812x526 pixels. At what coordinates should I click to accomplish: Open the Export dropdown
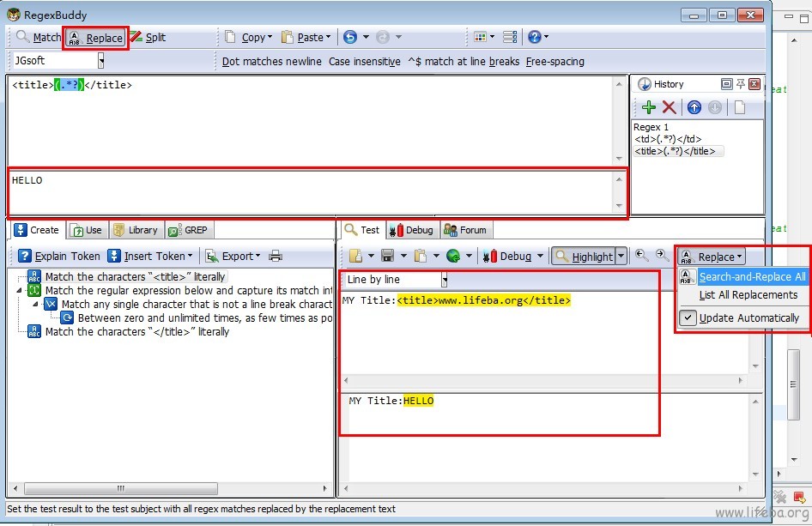pos(233,257)
